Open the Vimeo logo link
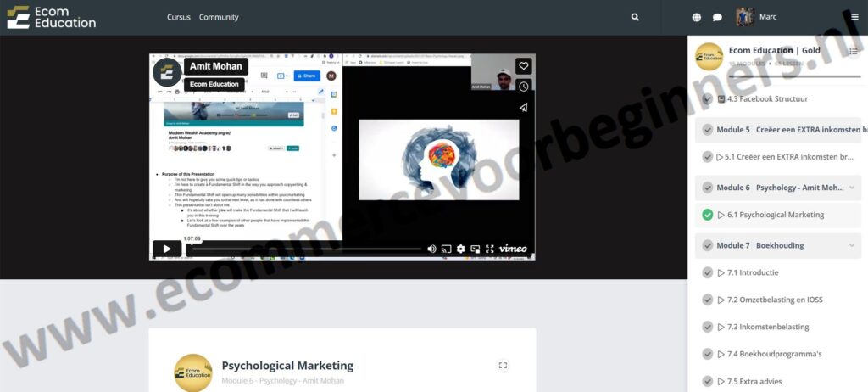Image resolution: width=868 pixels, height=392 pixels. tap(513, 249)
